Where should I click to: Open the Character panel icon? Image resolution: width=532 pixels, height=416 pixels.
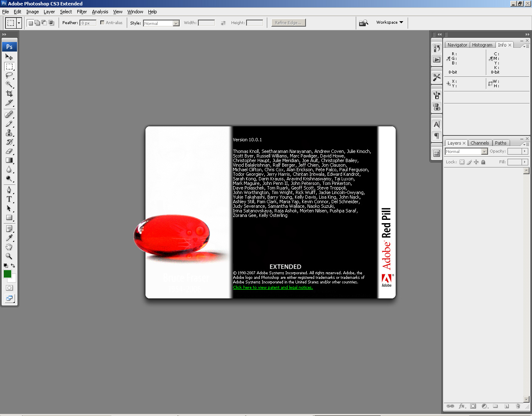436,124
